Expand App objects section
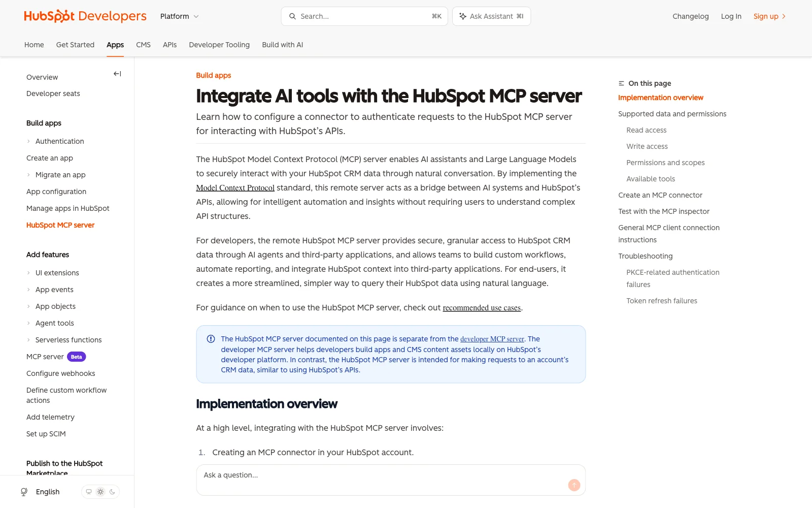 28,306
